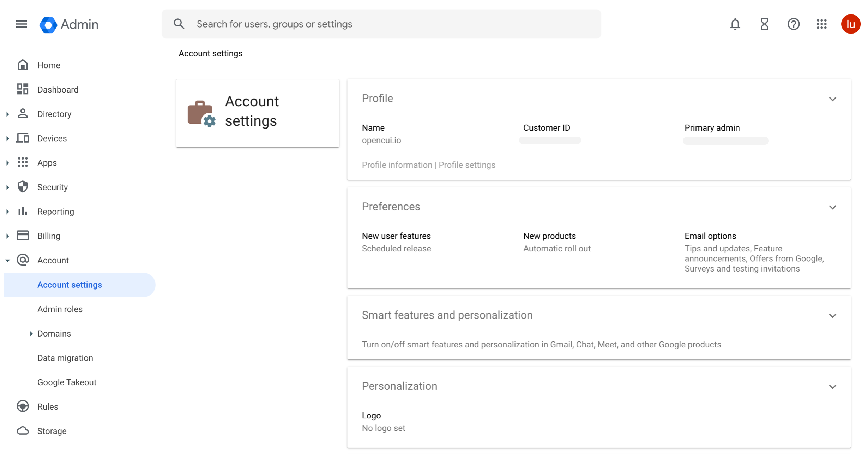Open the main navigation hamburger menu

(x=22, y=24)
